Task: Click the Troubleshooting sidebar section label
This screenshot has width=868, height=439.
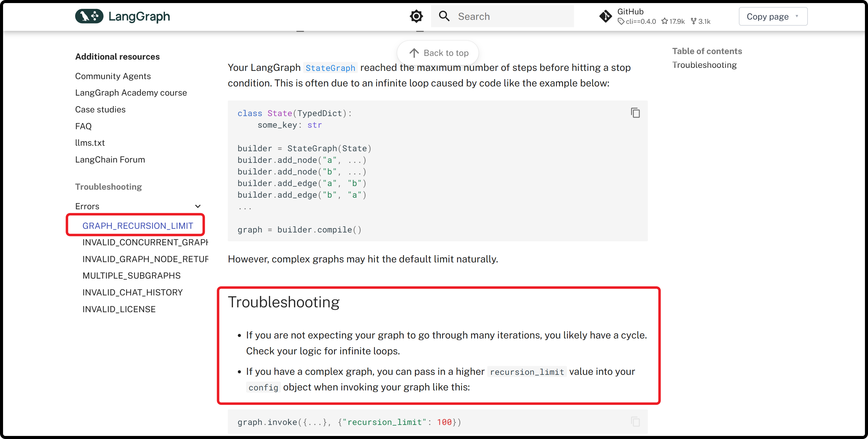Action: point(108,187)
